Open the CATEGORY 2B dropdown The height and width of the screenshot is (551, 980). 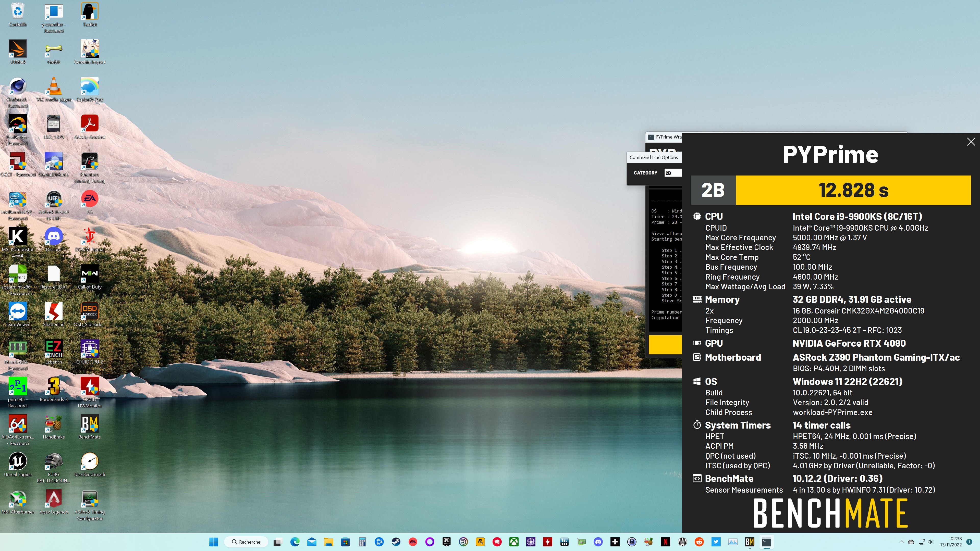click(x=673, y=173)
